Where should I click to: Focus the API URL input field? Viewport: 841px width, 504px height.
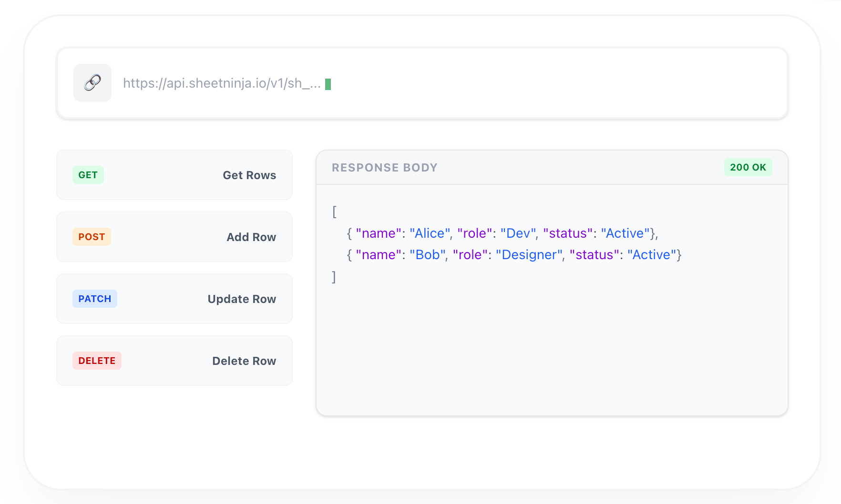pos(429,83)
